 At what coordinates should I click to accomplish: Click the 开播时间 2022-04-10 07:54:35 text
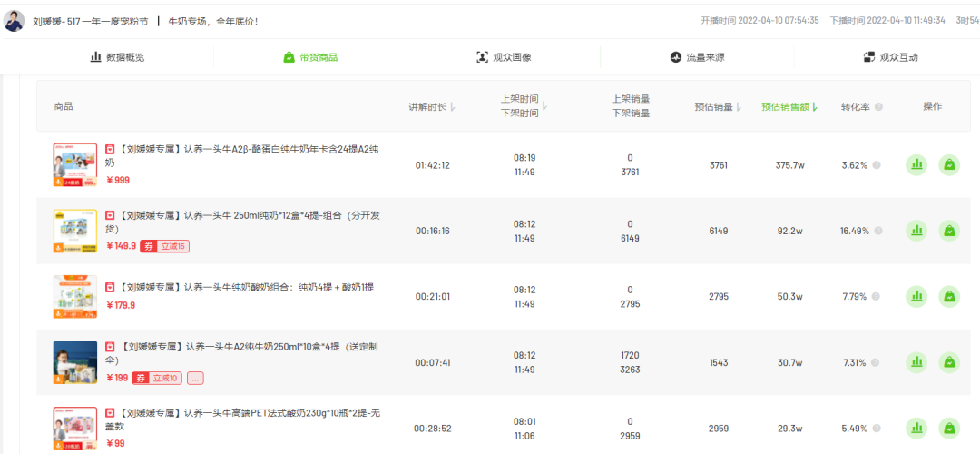[759, 21]
